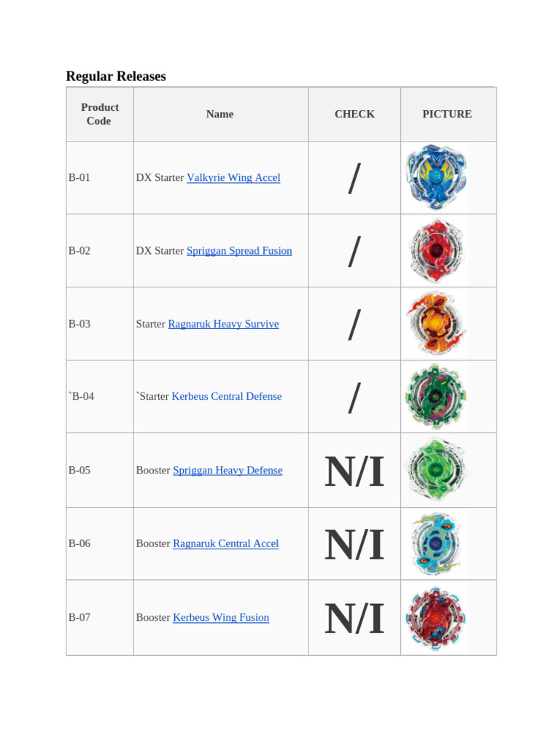This screenshot has width=560, height=747.
Task: Click the Ragnaruk Heavy Survive link
Action: 223,324
